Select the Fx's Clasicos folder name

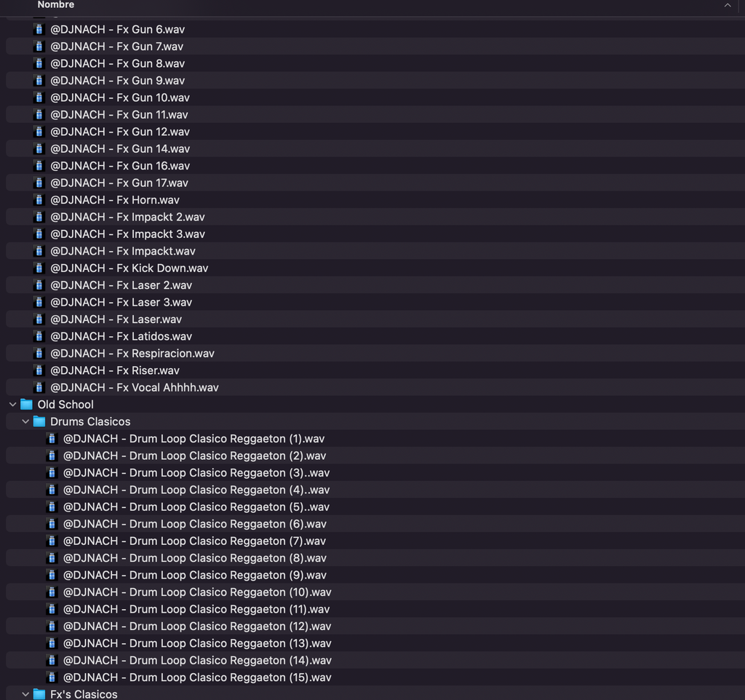coord(84,694)
